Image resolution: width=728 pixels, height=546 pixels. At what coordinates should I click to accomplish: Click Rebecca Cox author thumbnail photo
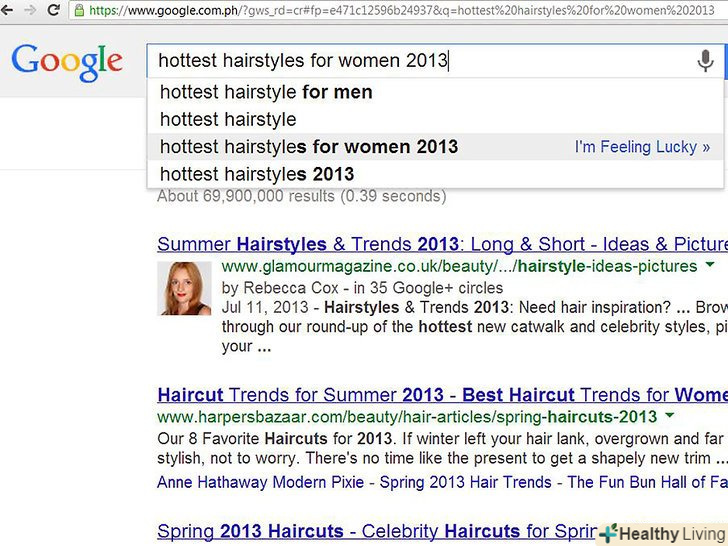click(184, 288)
